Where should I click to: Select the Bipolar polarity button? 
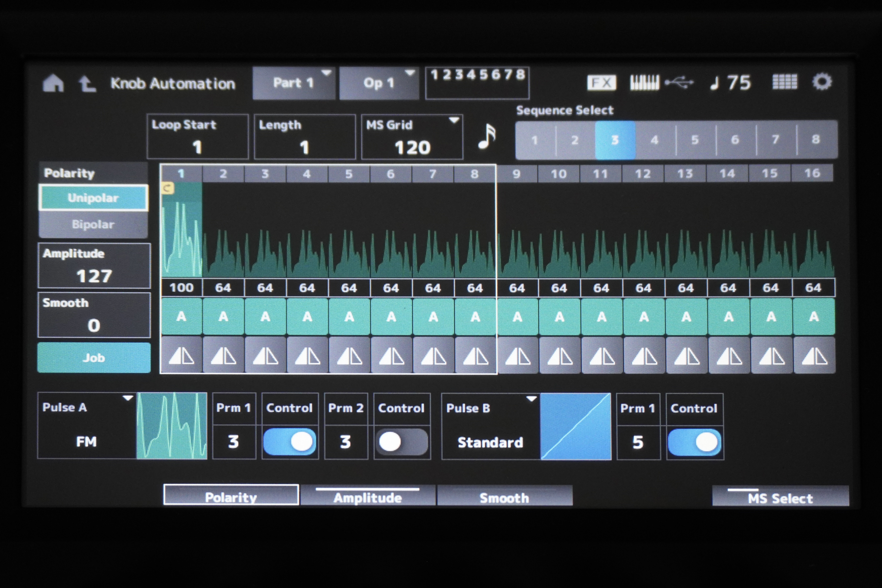(93, 224)
